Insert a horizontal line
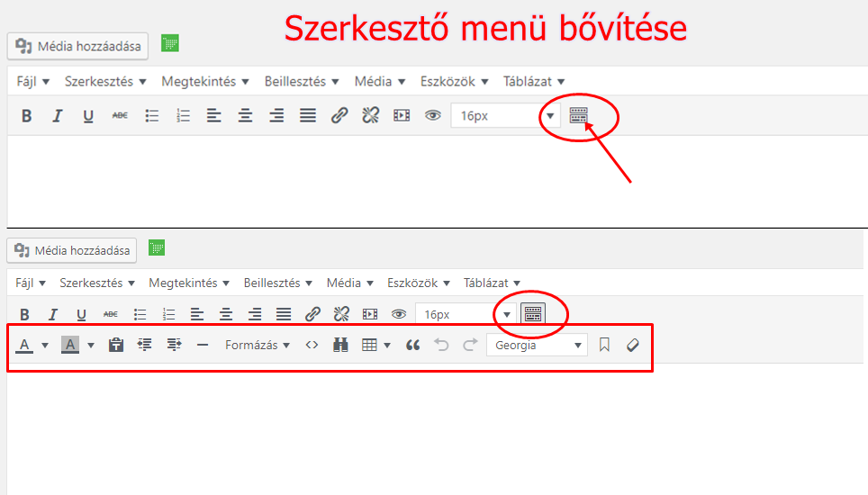The width and height of the screenshot is (868, 495). pyautogui.click(x=202, y=345)
